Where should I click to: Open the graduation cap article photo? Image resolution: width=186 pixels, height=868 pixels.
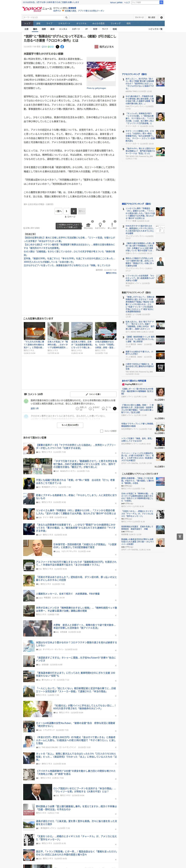[x=101, y=72]
